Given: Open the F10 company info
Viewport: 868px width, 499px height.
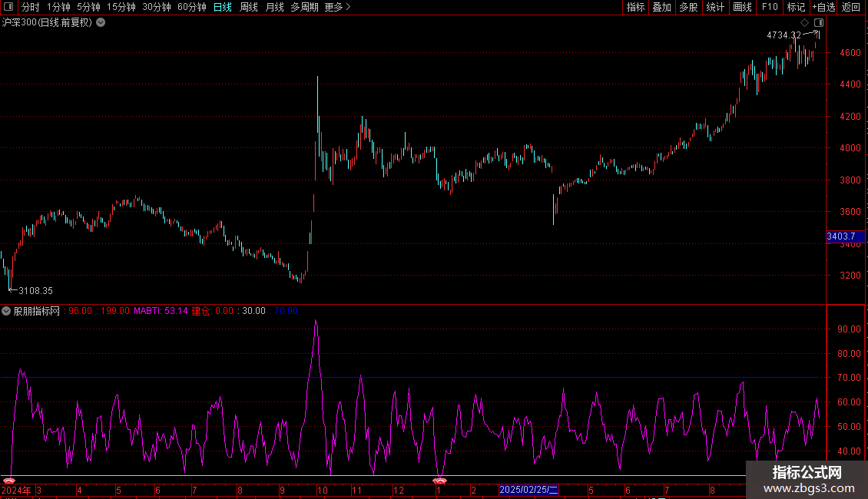Looking at the screenshot, I should tap(770, 7).
